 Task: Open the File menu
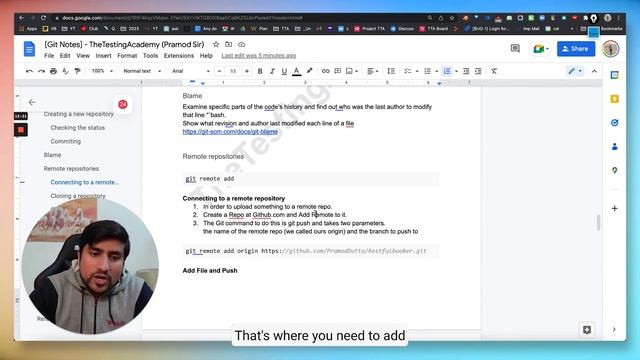pyautogui.click(x=49, y=56)
